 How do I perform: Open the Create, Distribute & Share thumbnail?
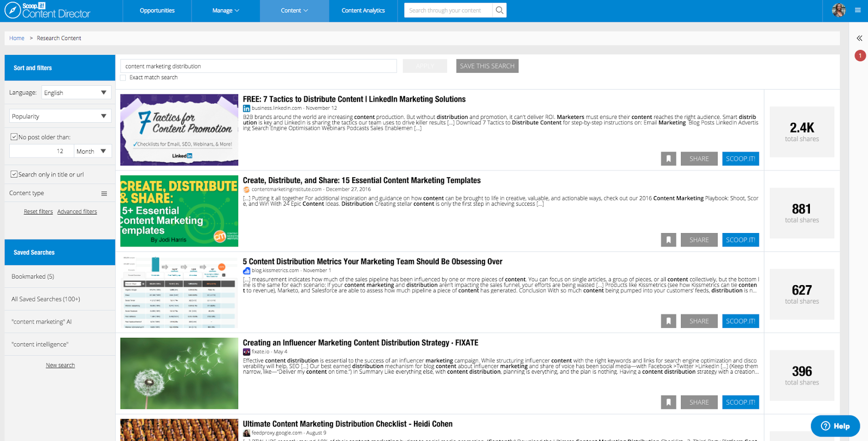coord(179,211)
